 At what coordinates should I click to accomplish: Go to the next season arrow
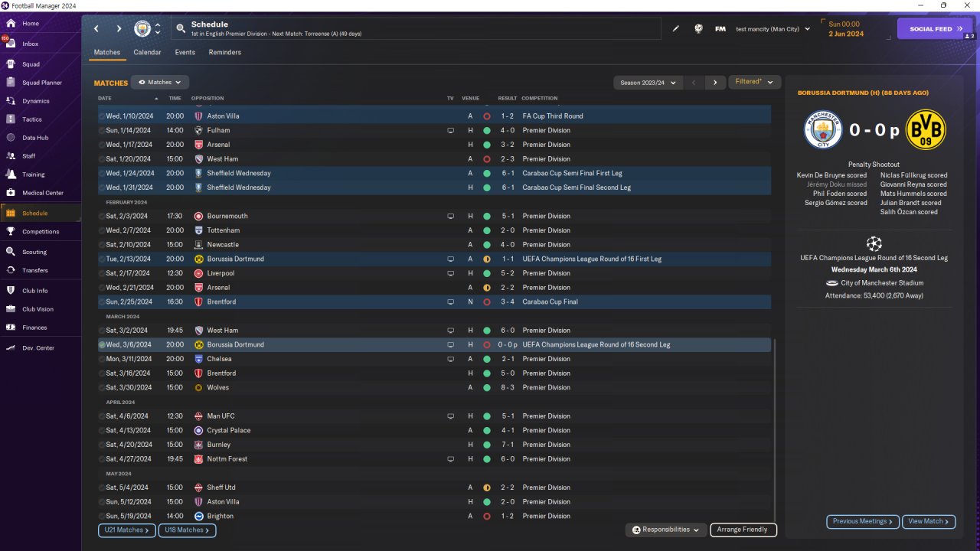(x=715, y=83)
